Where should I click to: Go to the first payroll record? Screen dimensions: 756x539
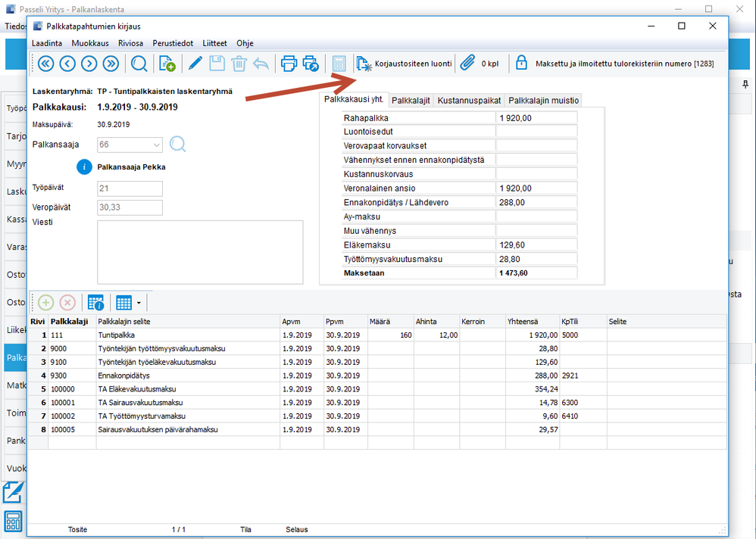click(x=45, y=64)
